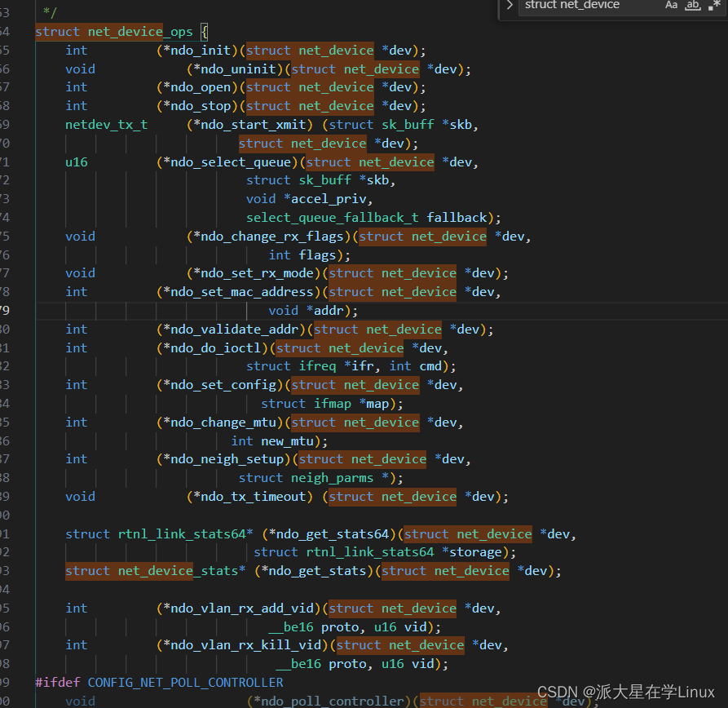Toggle whole word matching in search
Screen dimensions: 728x708
pyautogui.click(x=692, y=6)
